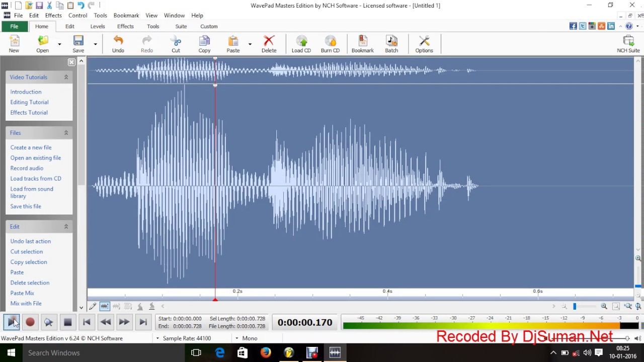Switch to the Custom ribbon tab
The image size is (644, 362).
click(209, 27)
